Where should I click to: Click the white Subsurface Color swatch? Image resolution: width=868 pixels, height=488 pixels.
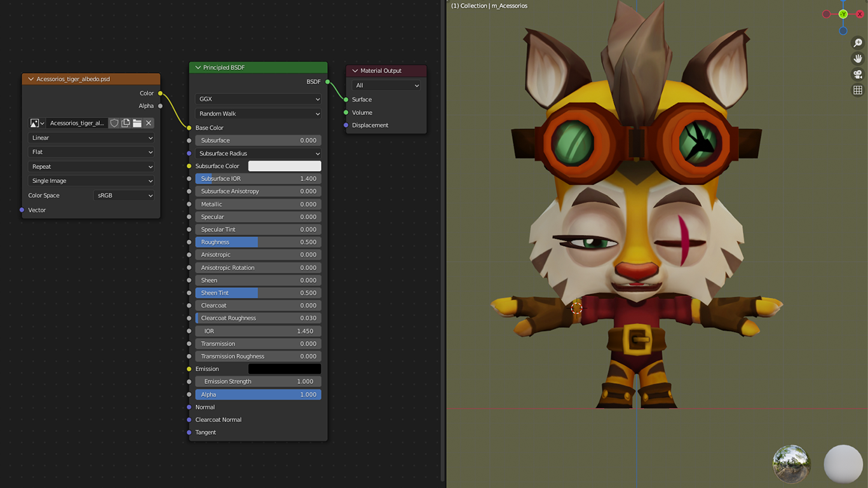click(284, 166)
